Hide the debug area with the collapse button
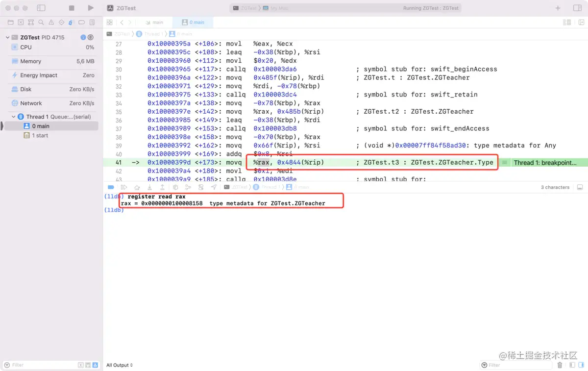 click(x=580, y=187)
